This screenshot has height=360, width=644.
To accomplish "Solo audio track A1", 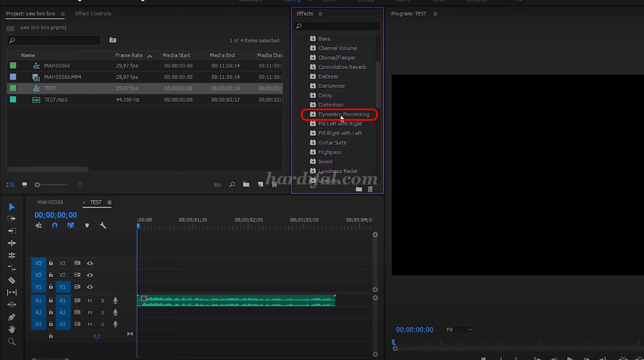I will point(103,301).
